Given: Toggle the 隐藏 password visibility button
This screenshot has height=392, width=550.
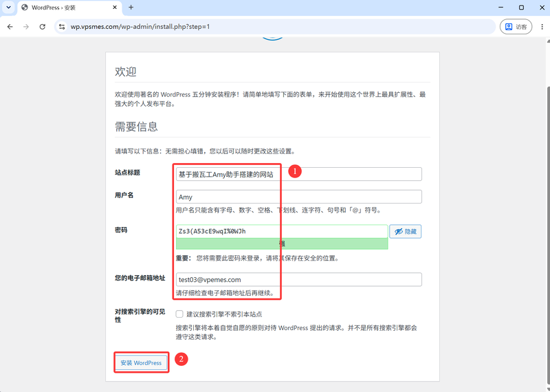Looking at the screenshot, I should tap(405, 232).
